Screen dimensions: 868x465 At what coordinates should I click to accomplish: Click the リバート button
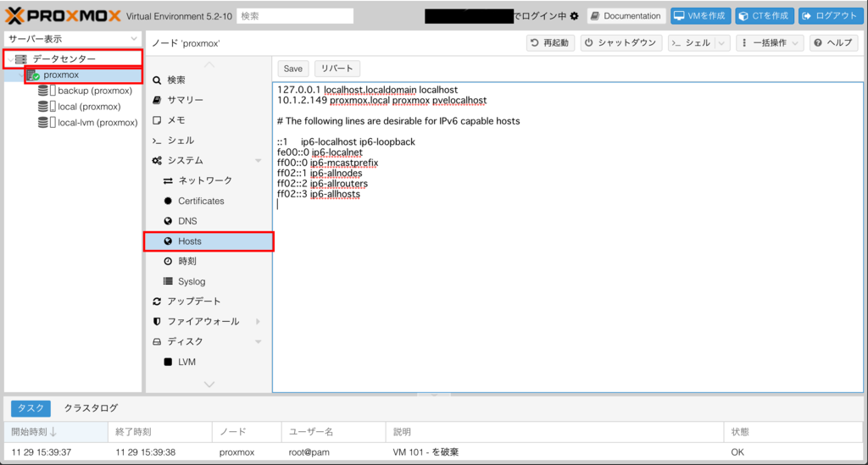[337, 69]
